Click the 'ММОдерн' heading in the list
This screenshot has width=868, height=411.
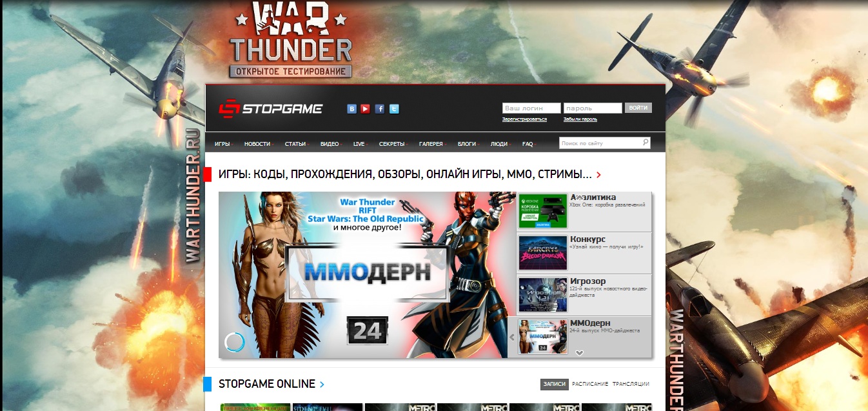click(x=590, y=323)
